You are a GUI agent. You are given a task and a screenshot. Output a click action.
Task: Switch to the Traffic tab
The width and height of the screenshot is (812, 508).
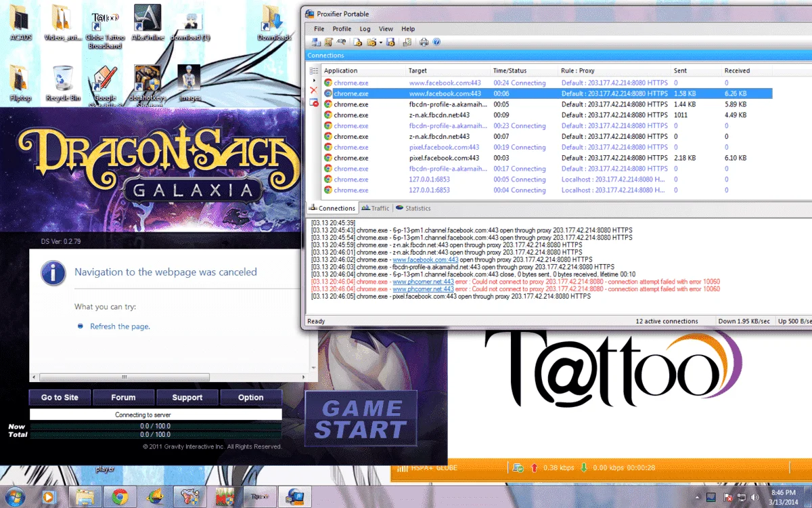point(376,208)
